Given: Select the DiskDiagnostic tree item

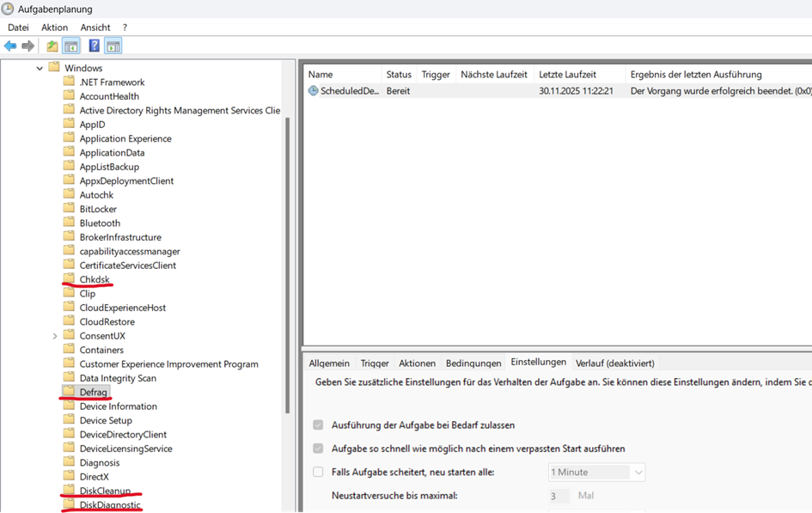Looking at the screenshot, I should 110,504.
